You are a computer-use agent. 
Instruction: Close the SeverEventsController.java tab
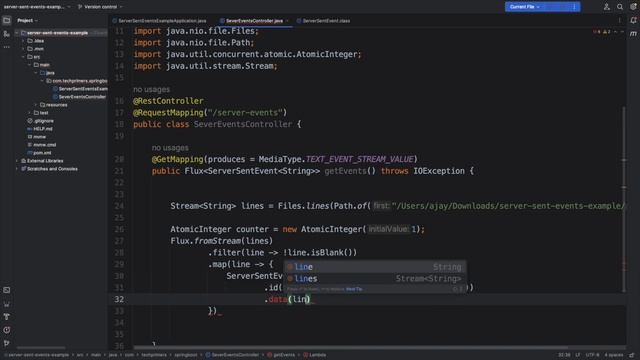[287, 20]
